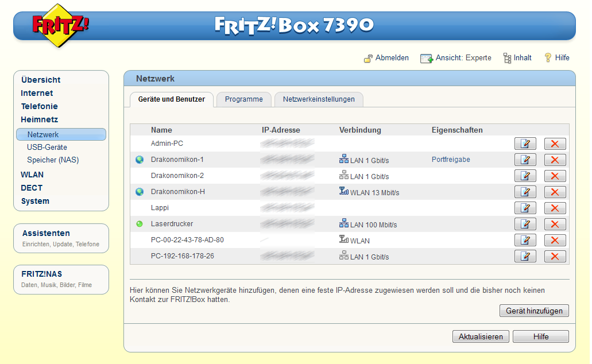Delete the PC-00-22-43-78-AD-80 entry
Image resolution: width=592 pixels, height=364 pixels.
(x=555, y=240)
